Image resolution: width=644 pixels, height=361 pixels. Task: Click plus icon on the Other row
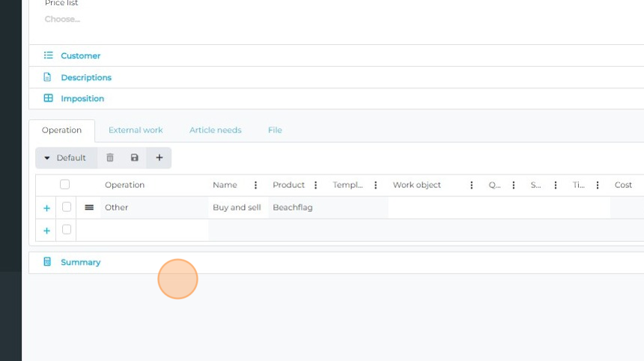(46, 208)
